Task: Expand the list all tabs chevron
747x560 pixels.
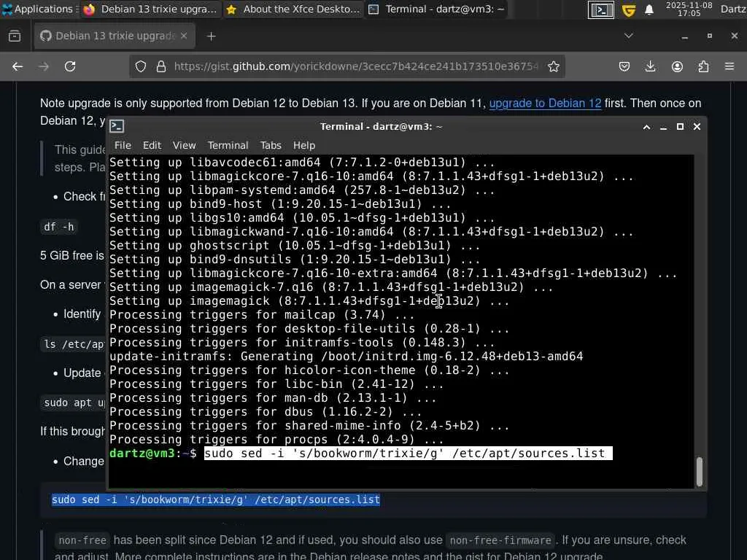Action: pos(629,36)
